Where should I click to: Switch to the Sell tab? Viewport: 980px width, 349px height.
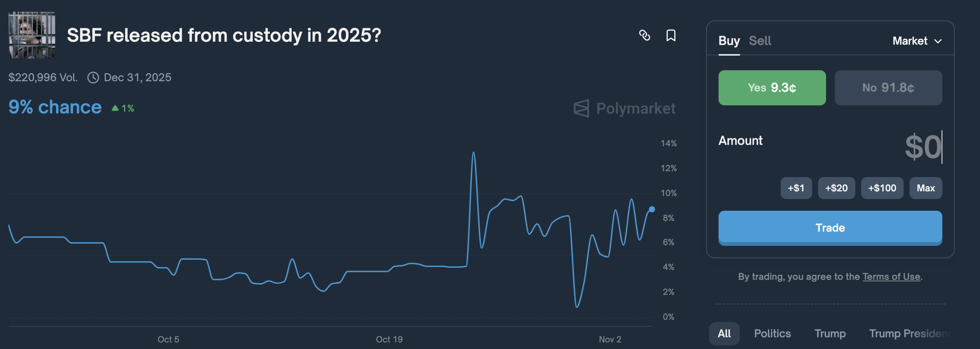point(760,41)
